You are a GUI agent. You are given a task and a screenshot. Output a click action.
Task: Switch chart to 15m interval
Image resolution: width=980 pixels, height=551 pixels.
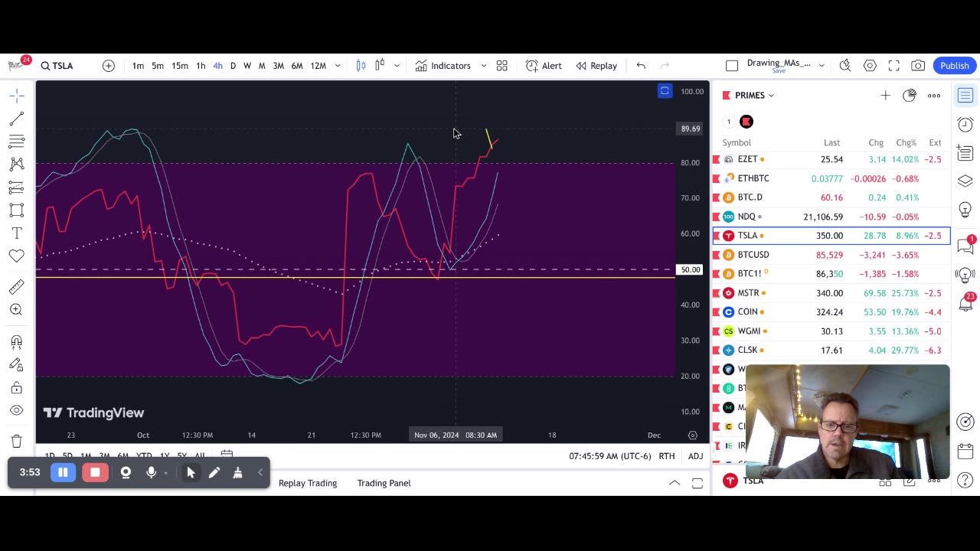[x=180, y=66]
